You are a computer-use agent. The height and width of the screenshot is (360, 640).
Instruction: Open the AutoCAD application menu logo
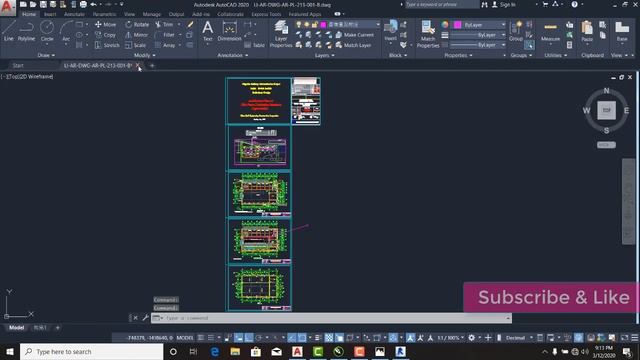pos(7,7)
